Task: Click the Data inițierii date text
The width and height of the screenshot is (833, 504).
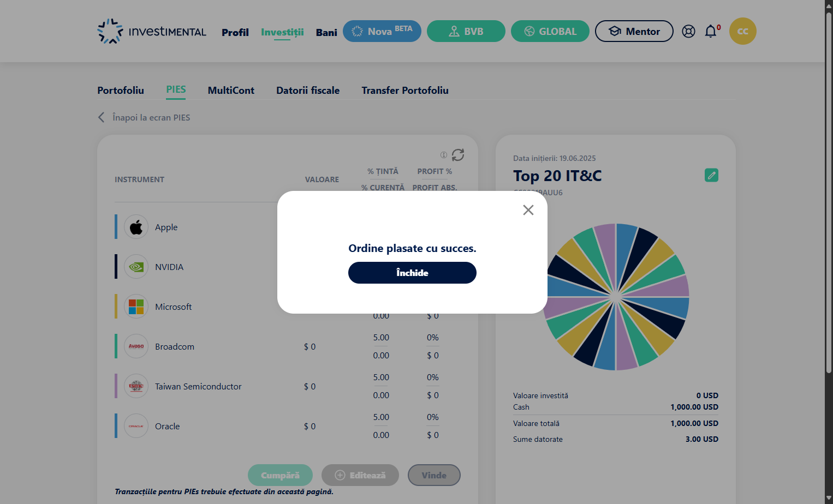Action: (555, 158)
